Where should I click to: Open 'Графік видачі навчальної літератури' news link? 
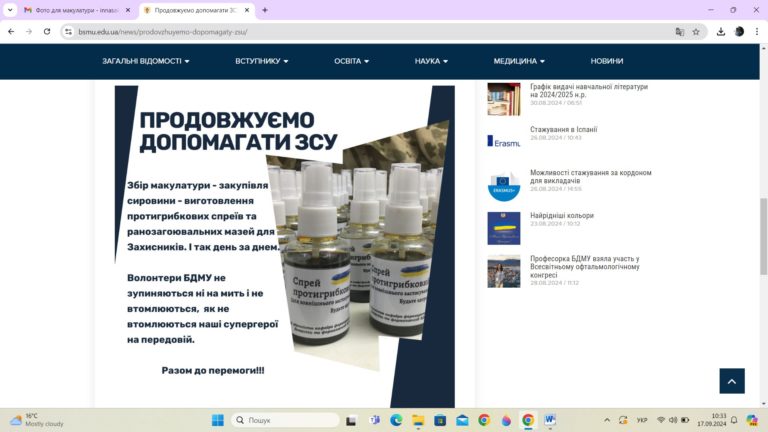tap(589, 91)
